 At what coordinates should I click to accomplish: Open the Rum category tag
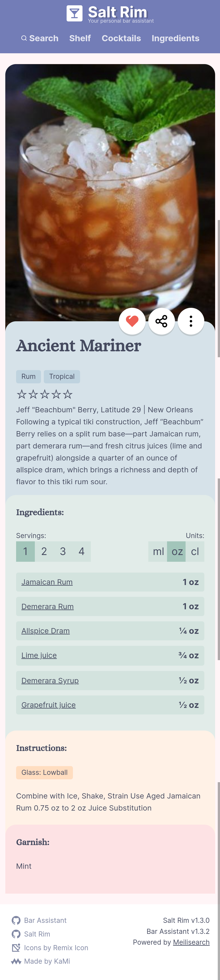(28, 376)
